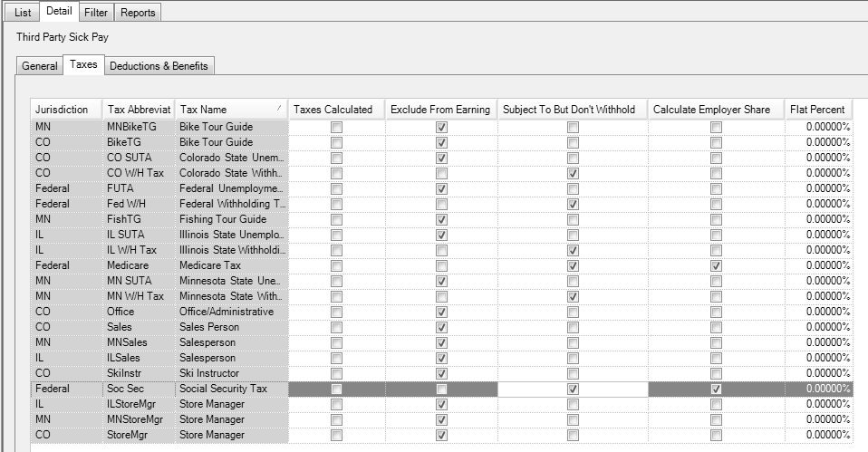Open the Deductions & Benefits tab
Screen dimensions: 868x452
point(159,66)
